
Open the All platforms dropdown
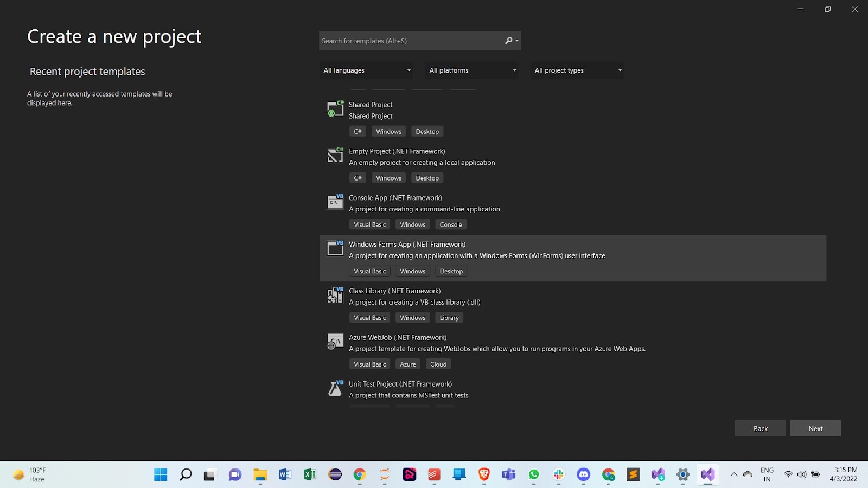point(471,70)
